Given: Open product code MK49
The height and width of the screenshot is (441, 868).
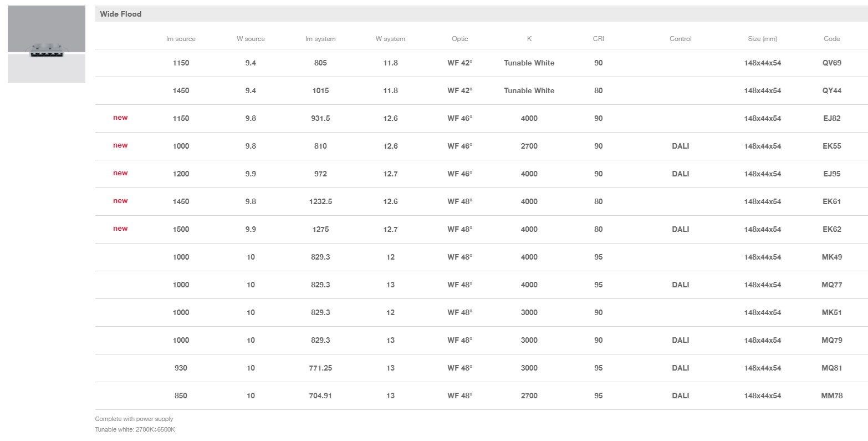Looking at the screenshot, I should (831, 257).
